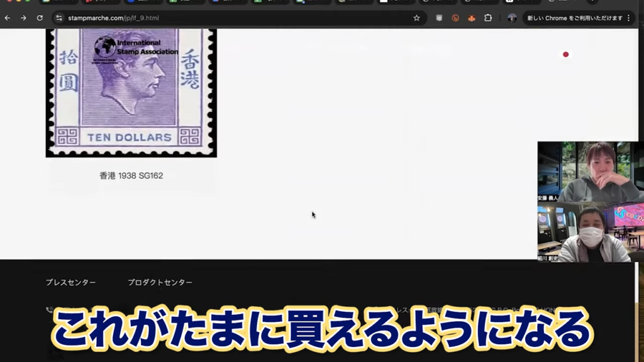644x362 pixels.
Task: Reload the stampmarche page
Action: pos(40,18)
